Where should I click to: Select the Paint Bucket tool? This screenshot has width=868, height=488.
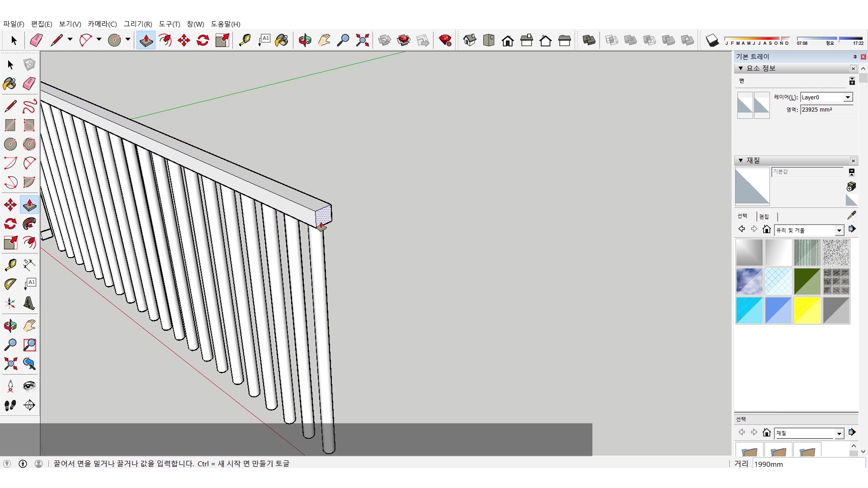[10, 84]
